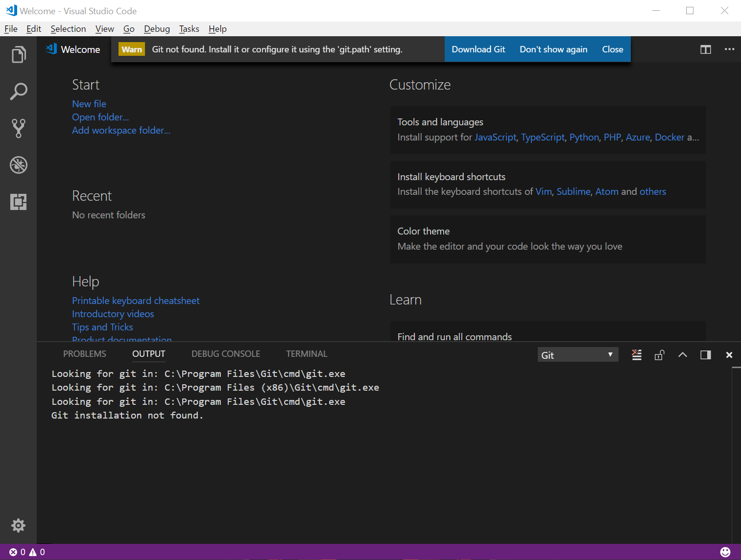The width and height of the screenshot is (741, 560).
Task: Open Printable keyboard cheatsheet link
Action: 136,301
